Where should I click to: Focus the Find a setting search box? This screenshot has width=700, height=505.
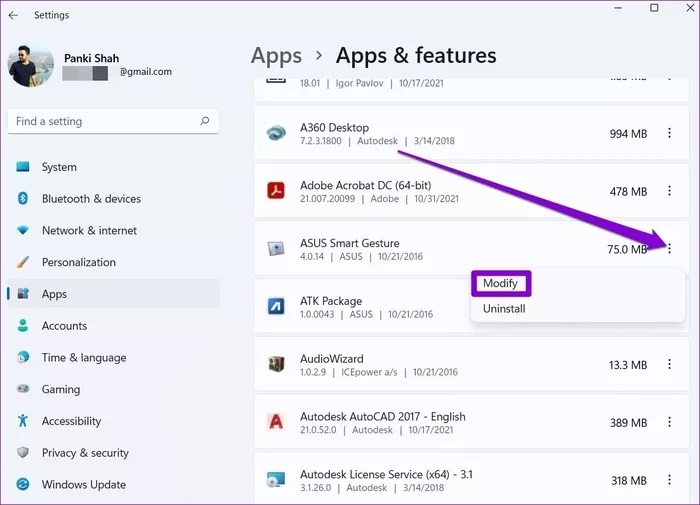[x=113, y=121]
